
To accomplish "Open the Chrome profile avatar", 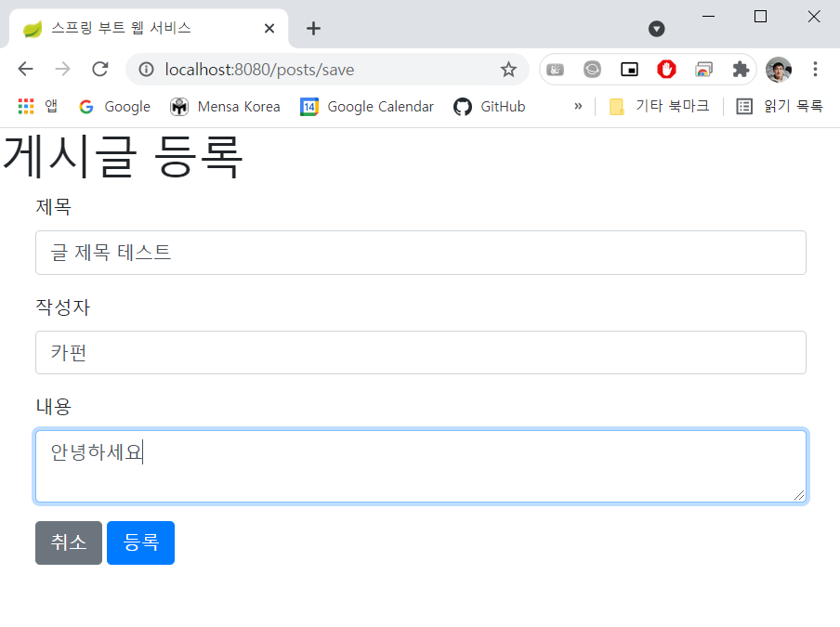I will click(x=779, y=69).
